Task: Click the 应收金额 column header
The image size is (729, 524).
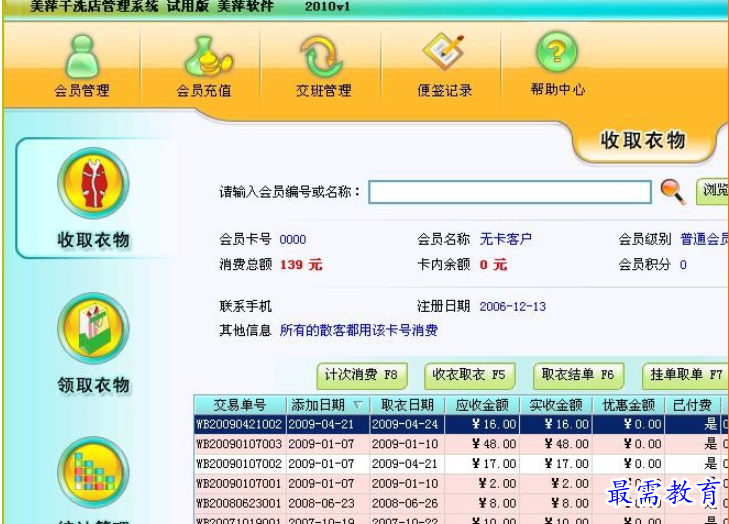Action: 482,405
